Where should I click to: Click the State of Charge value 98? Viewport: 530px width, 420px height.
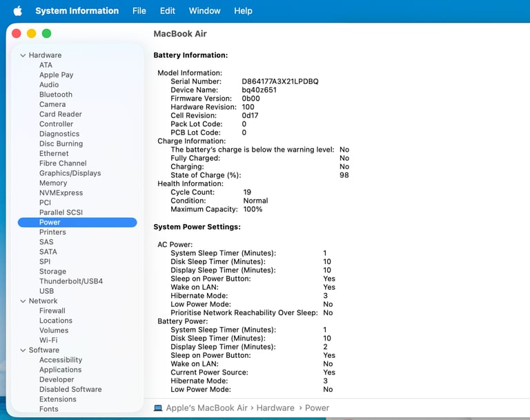[x=344, y=175]
